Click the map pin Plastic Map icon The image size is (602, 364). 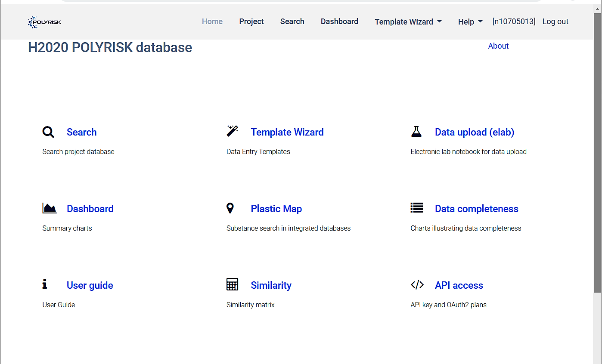pos(230,208)
